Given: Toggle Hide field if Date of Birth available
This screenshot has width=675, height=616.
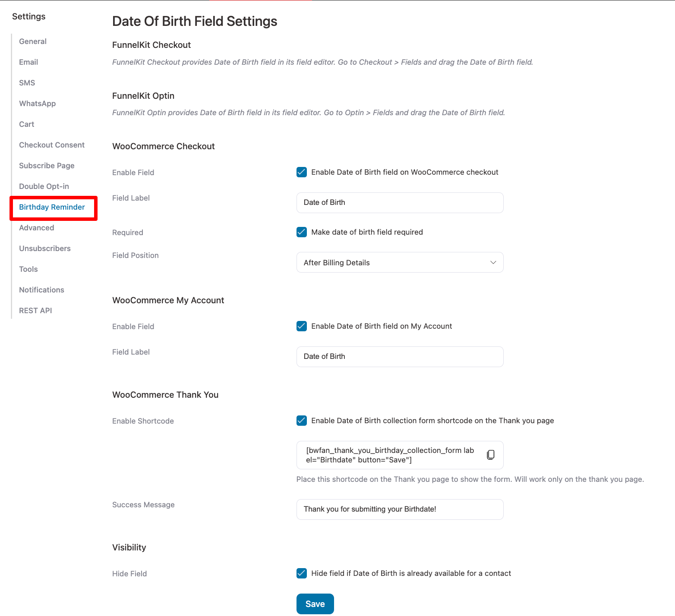Looking at the screenshot, I should click(x=302, y=573).
